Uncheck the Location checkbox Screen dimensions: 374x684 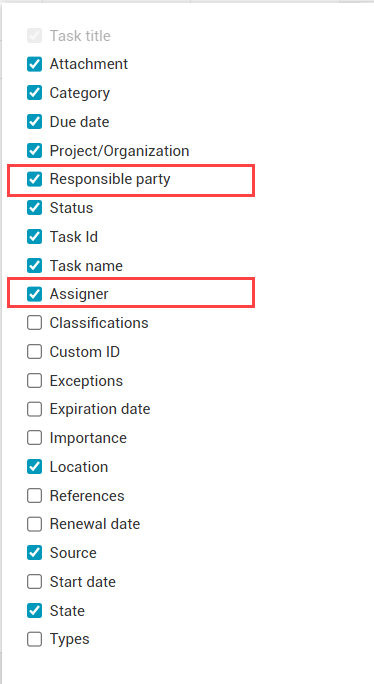point(34,467)
